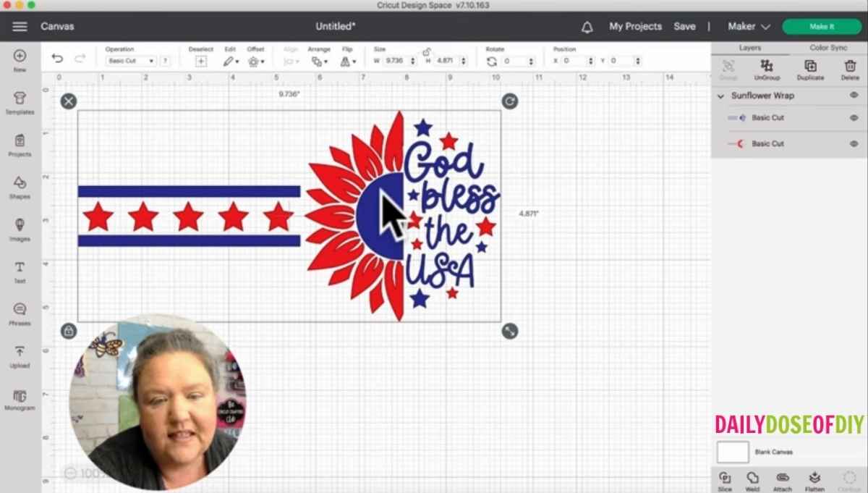Screen dimensions: 868x493
Task: Hide the Sunflower Wrap group
Action: point(854,96)
